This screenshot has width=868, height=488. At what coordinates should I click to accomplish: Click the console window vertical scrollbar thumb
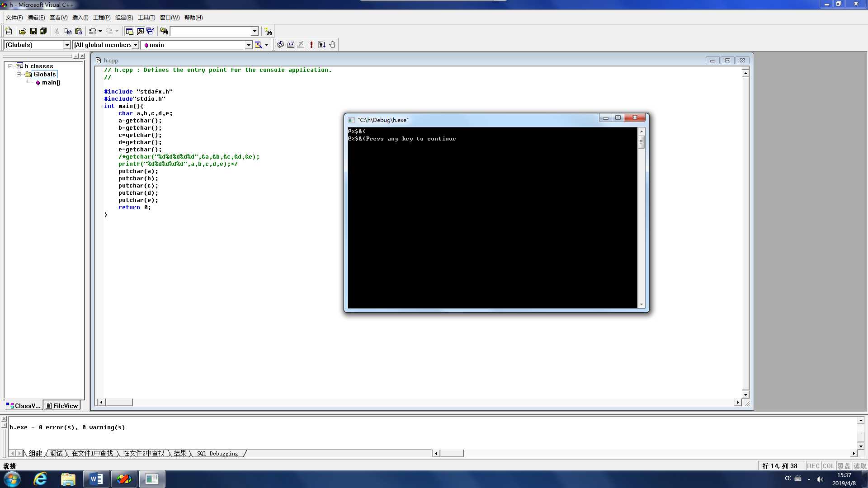point(641,142)
